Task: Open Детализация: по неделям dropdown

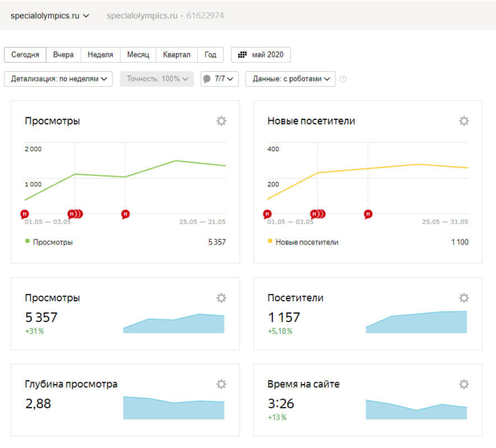Action: click(58, 79)
